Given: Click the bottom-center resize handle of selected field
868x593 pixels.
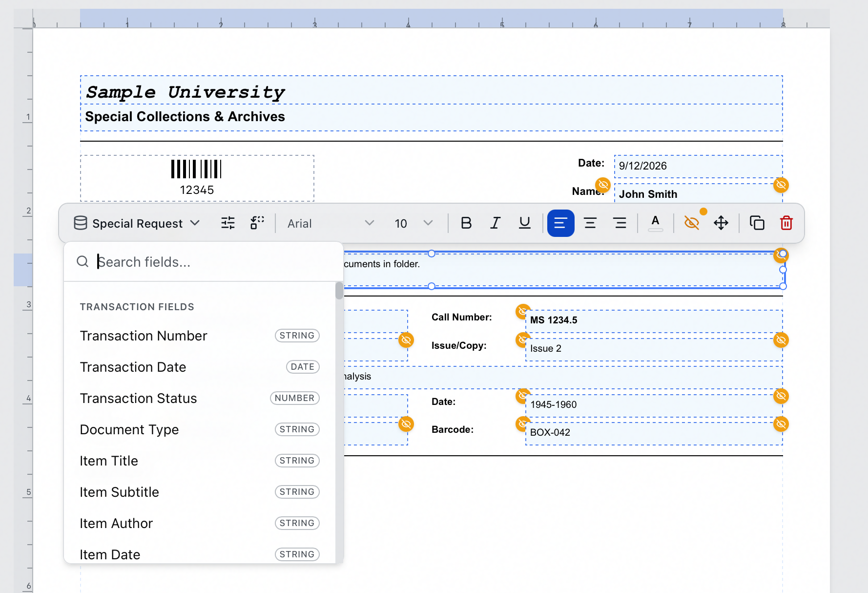Looking at the screenshot, I should [x=432, y=286].
